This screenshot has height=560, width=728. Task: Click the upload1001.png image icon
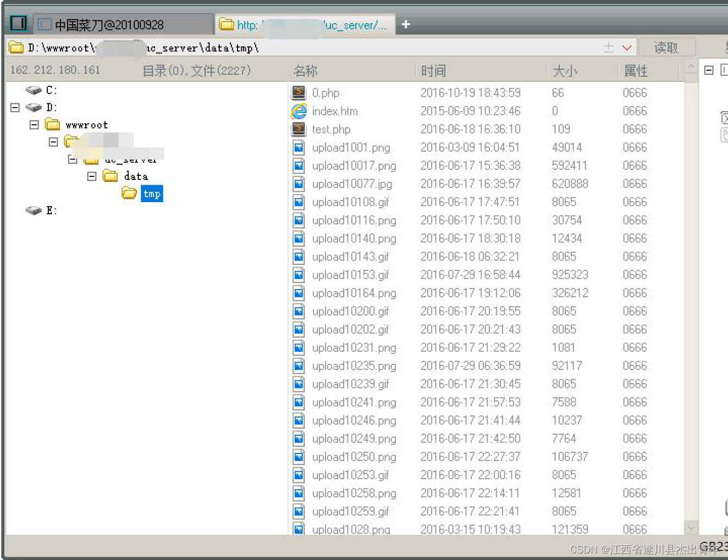[299, 147]
